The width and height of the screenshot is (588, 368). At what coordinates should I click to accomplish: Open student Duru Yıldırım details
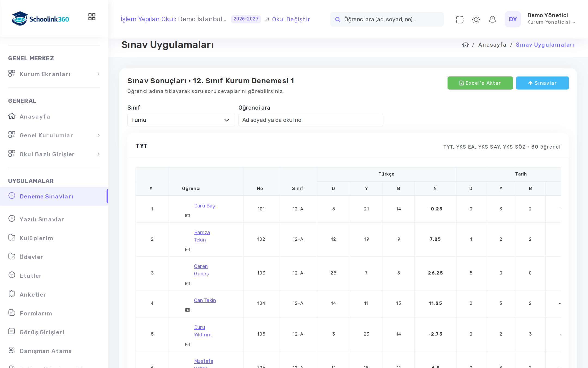point(203,331)
